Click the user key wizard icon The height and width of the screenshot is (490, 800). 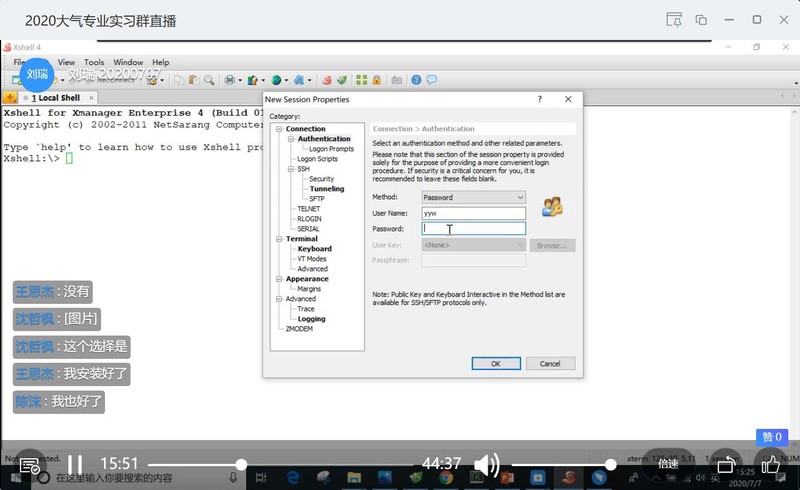[551, 207]
